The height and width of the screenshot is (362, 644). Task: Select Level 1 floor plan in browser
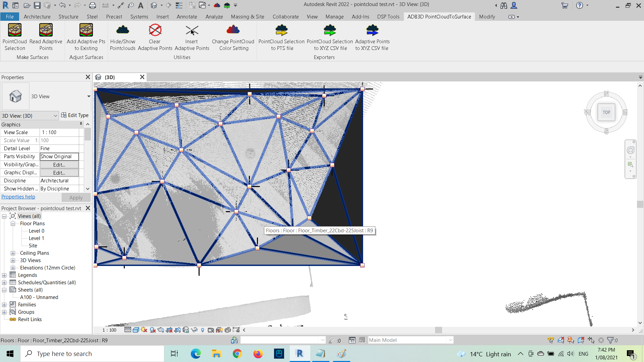pos(36,238)
